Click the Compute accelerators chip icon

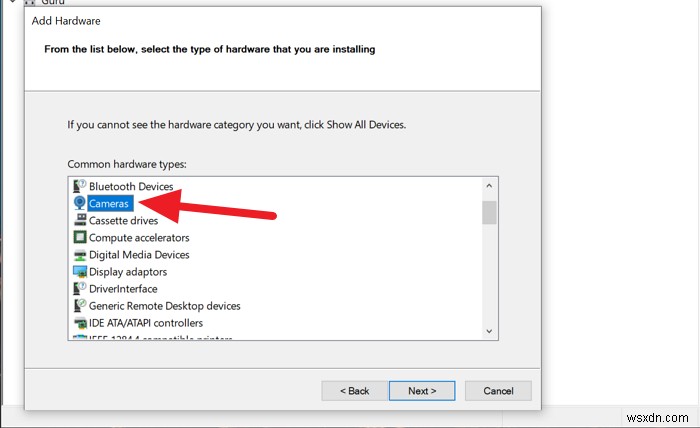80,237
